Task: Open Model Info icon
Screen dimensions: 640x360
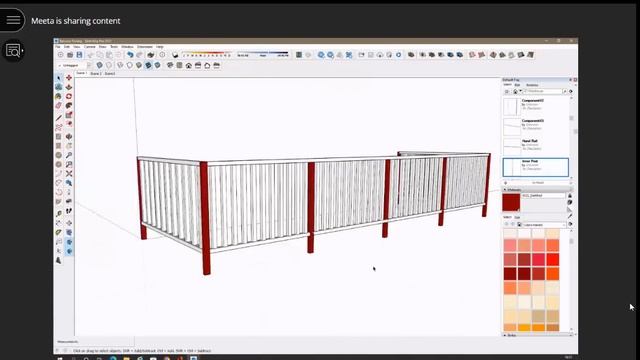Action: (x=162, y=55)
